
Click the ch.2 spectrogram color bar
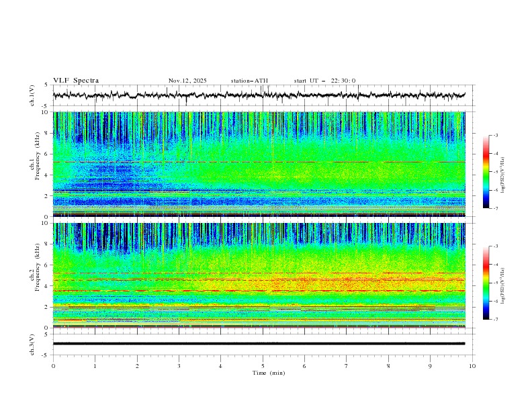coord(486,283)
